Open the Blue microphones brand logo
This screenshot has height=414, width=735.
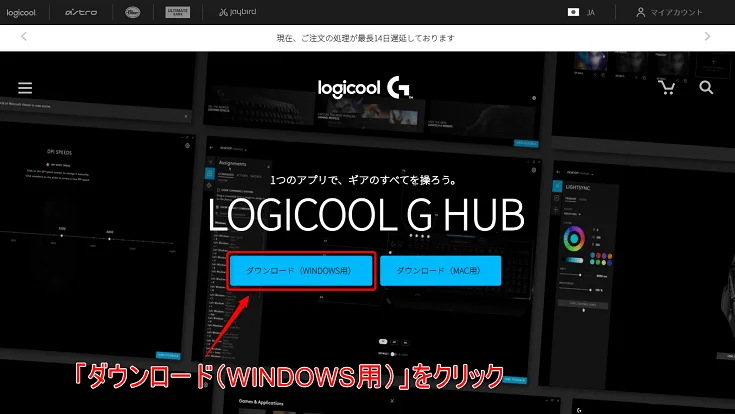133,12
